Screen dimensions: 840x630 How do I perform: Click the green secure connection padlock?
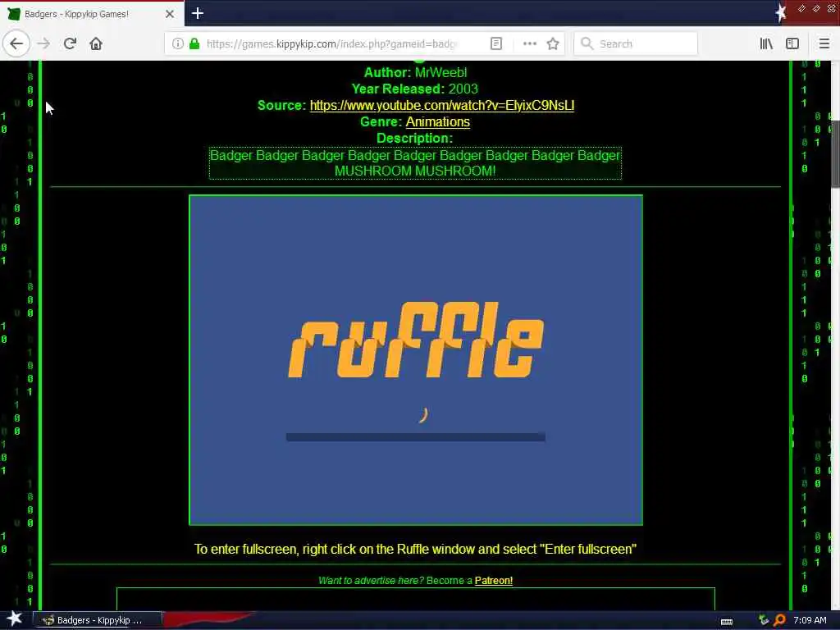[195, 44]
